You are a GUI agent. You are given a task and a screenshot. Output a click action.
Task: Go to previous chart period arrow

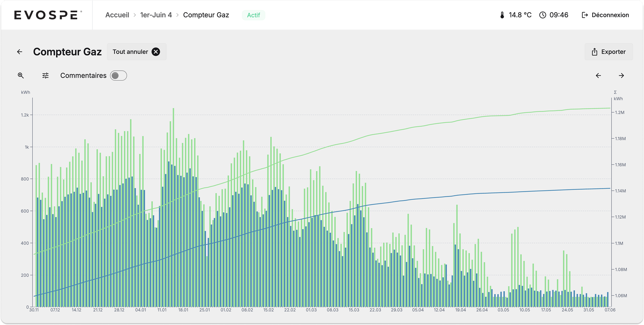point(598,76)
